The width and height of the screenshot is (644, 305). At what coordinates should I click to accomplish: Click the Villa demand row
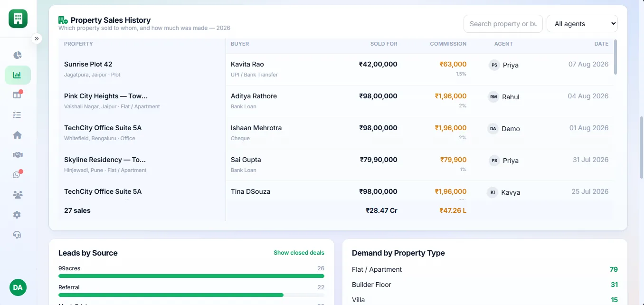coord(485,300)
